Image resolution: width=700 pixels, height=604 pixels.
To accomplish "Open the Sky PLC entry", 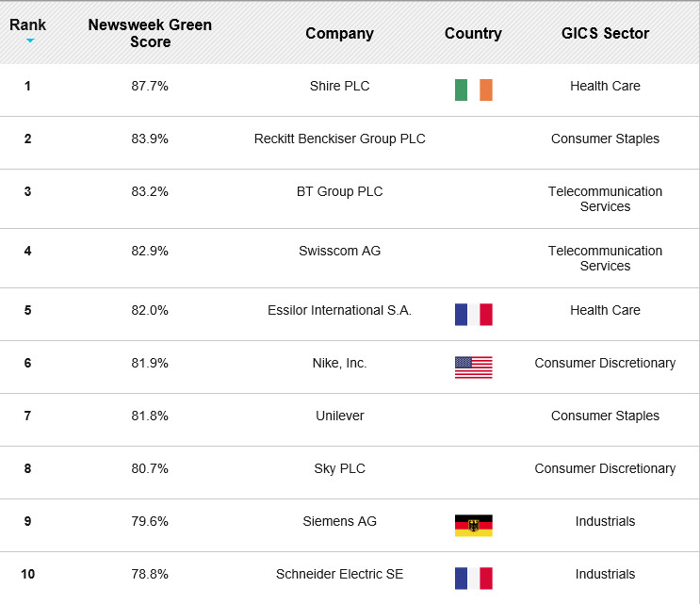I will coord(340,468).
